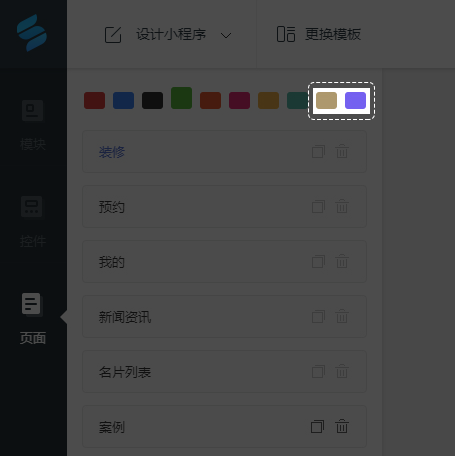
Task: Expand the 设计小程序 dropdown chevron
Action: tap(226, 35)
